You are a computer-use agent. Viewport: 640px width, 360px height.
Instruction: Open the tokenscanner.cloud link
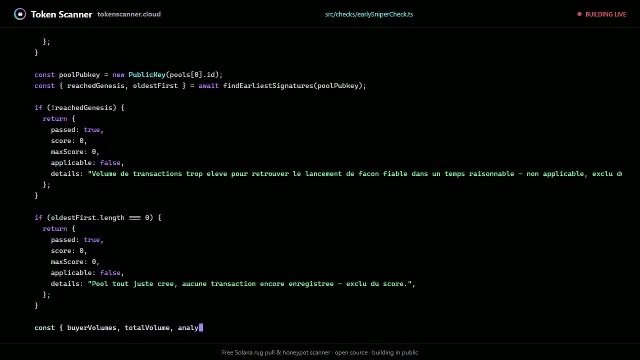pos(129,14)
